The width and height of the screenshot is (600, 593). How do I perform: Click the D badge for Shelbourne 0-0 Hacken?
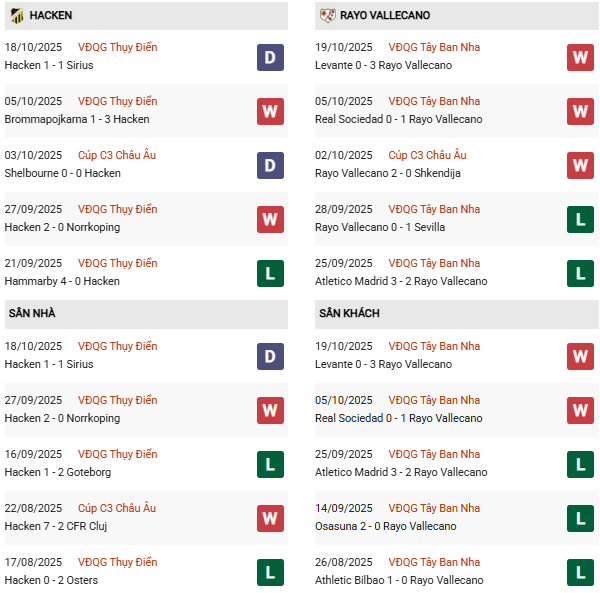click(x=270, y=164)
